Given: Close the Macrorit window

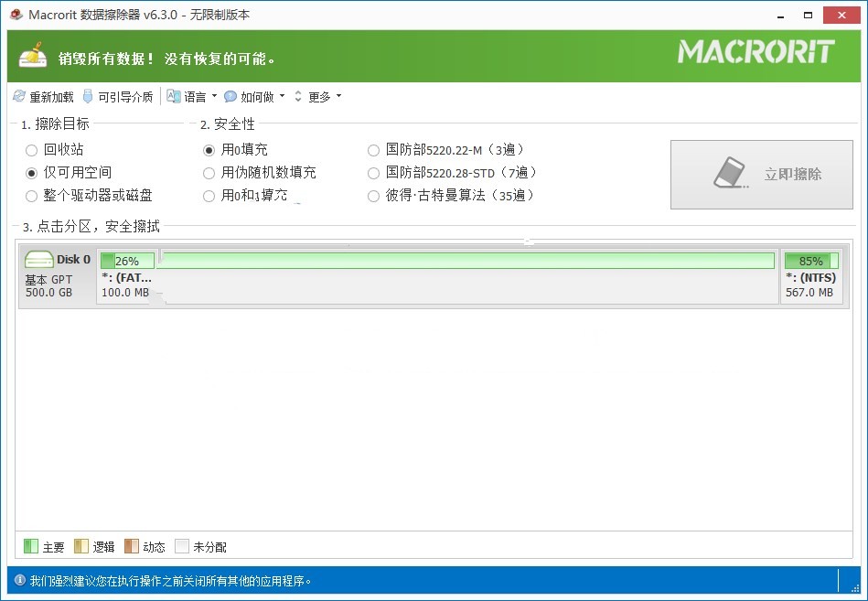Looking at the screenshot, I should [841, 16].
